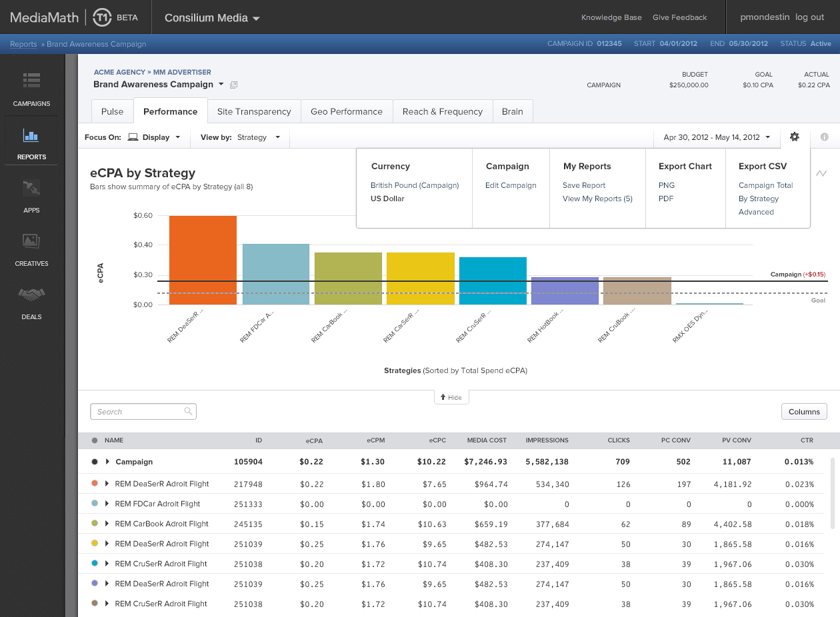Click the orange REM DeaSerR chart bar
The width and height of the screenshot is (840, 617).
tap(203, 260)
